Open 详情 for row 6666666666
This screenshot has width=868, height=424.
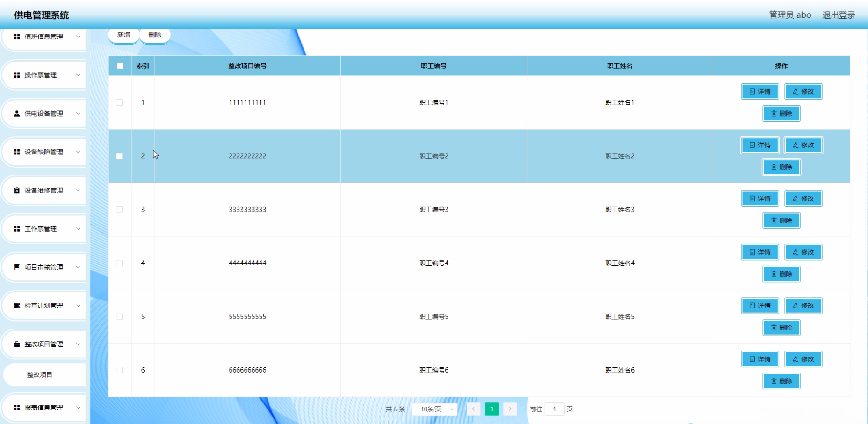point(760,359)
